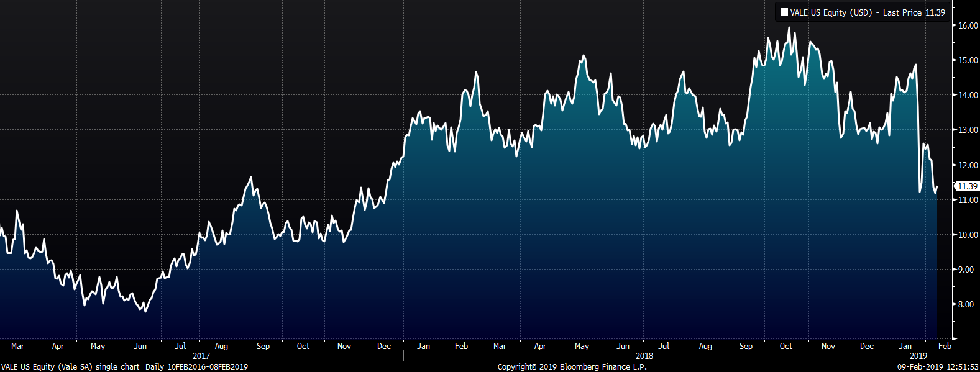Select the 10.00 price axis label
This screenshot has height=372, width=980.
tap(968, 235)
